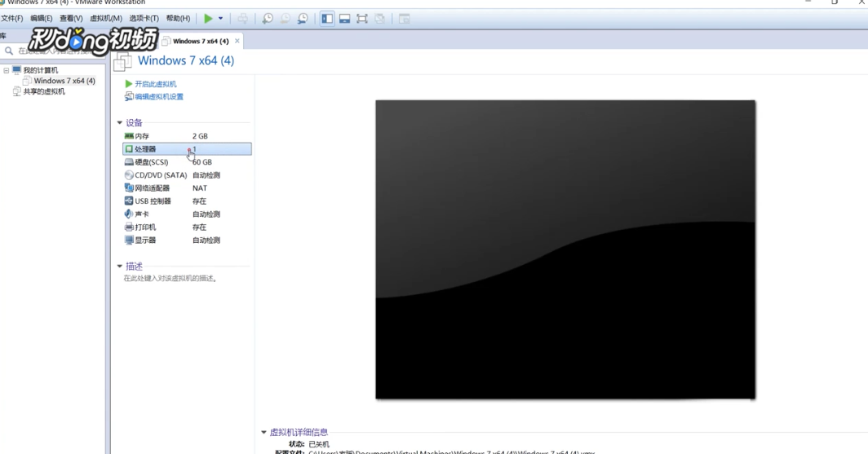Click the NAT network adapter value

(x=200, y=188)
